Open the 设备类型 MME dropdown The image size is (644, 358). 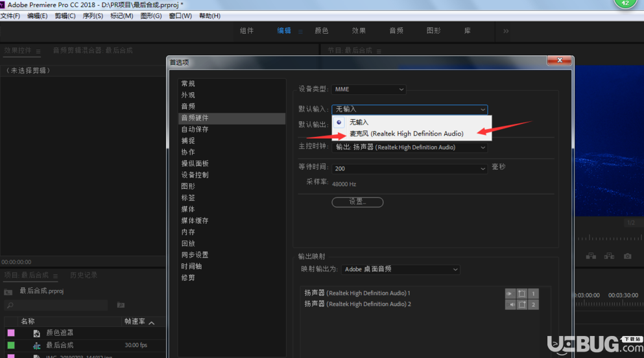[x=368, y=89]
